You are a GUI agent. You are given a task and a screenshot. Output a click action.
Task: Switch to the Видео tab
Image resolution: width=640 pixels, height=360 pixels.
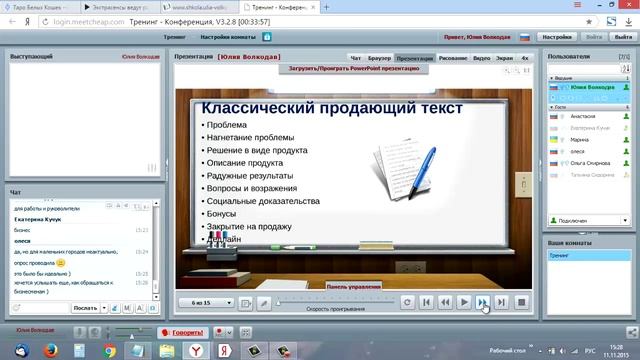click(x=482, y=58)
